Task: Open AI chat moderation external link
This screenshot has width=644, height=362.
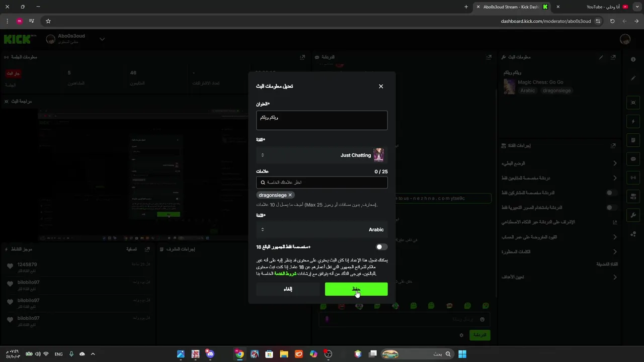Action: click(x=615, y=222)
